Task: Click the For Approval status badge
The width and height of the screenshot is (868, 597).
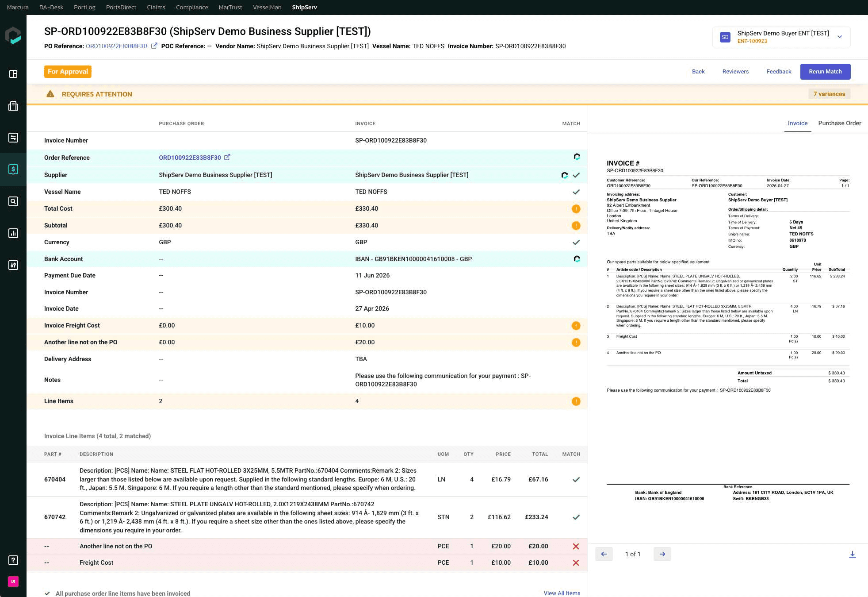Action: 68,72
